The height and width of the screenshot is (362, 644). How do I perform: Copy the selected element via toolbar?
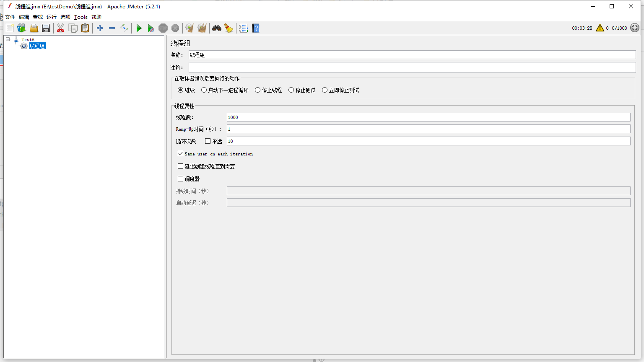[x=73, y=28]
